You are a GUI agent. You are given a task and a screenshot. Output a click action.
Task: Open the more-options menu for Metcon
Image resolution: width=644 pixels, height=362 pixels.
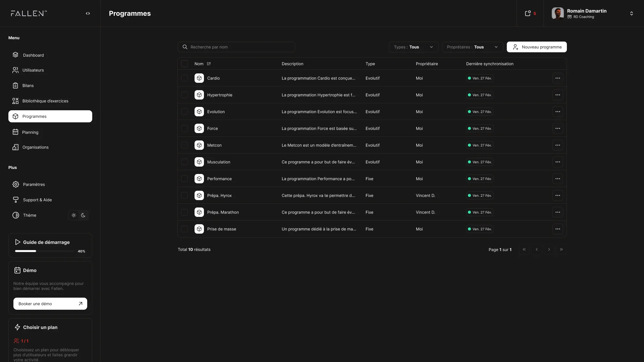pyautogui.click(x=557, y=145)
